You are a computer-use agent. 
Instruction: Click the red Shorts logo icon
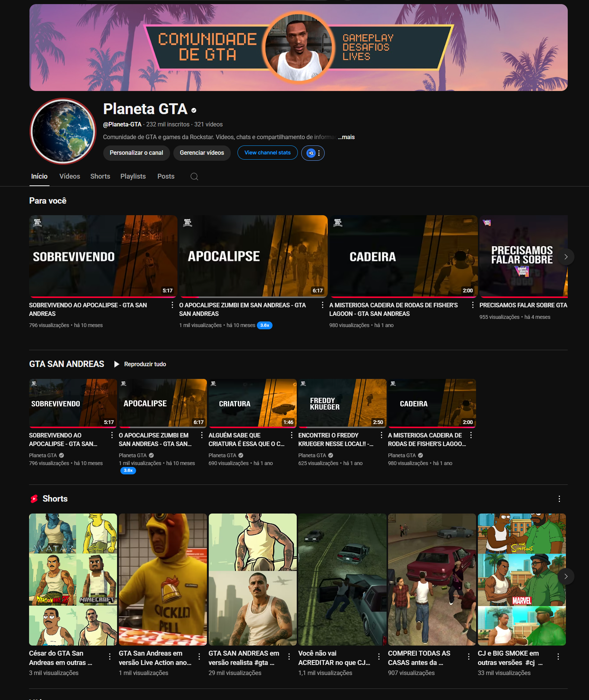(34, 499)
